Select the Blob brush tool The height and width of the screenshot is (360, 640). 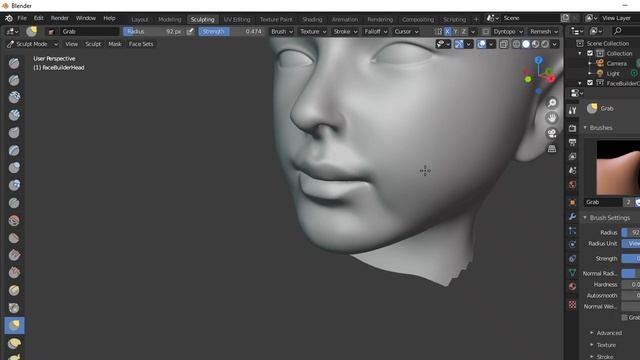(x=14, y=185)
